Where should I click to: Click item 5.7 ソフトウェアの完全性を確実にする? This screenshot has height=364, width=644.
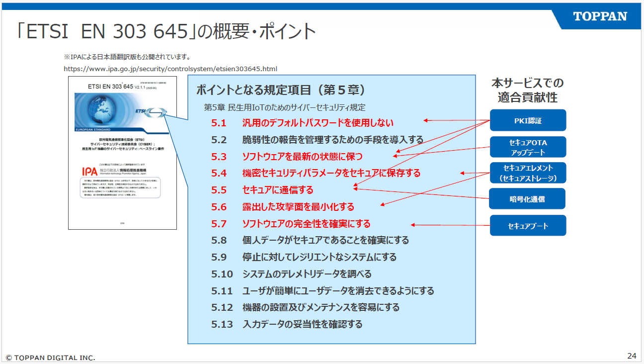pyautogui.click(x=291, y=224)
